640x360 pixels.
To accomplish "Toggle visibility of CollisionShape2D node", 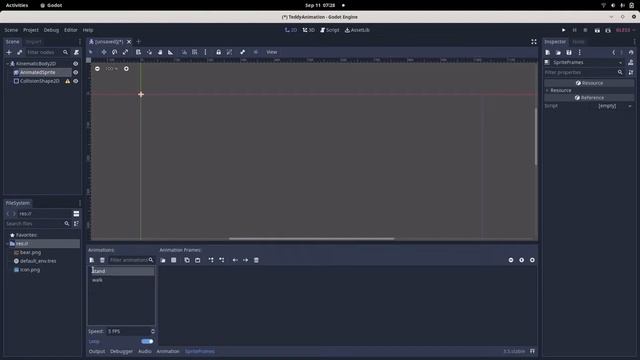I will tap(76, 81).
